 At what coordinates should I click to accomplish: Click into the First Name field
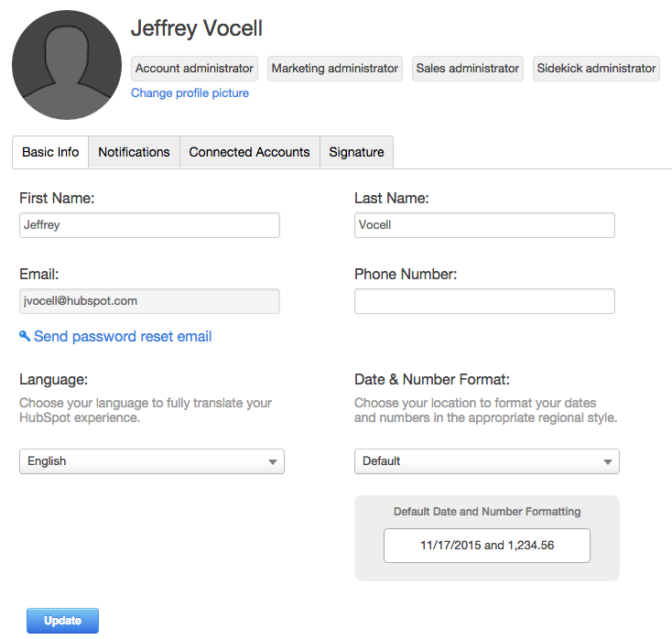[x=149, y=225]
